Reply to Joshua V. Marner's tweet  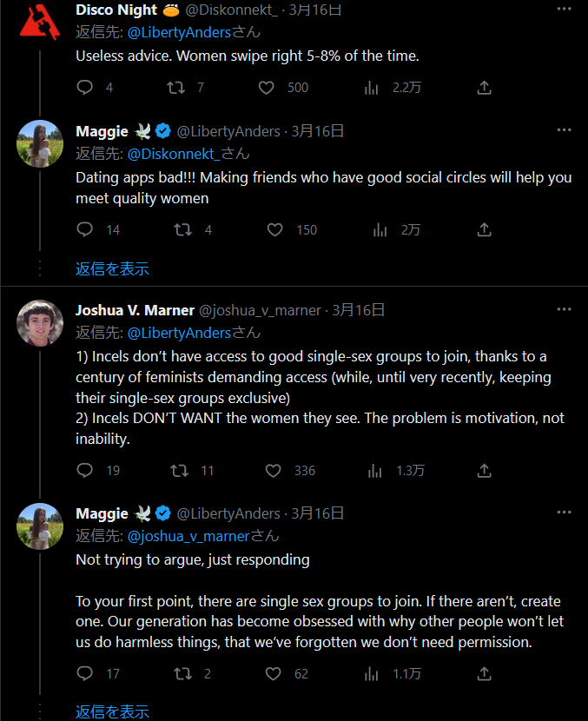84,471
